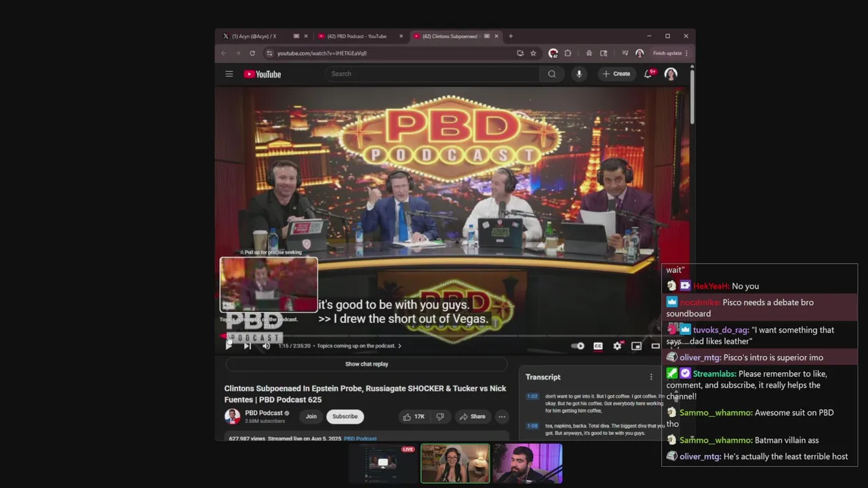Switch the video to theater mode

coord(655,346)
